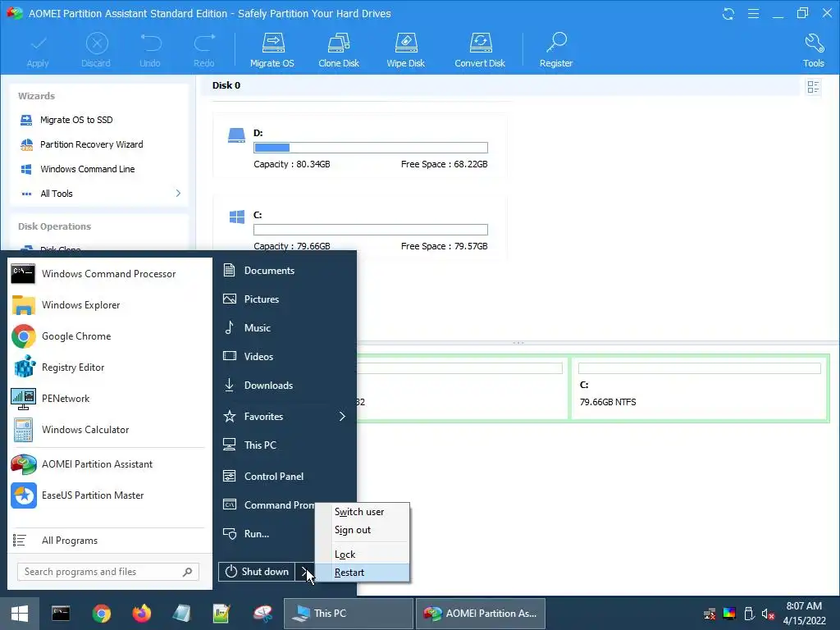Open the hamburger menu in title bar
840x630 pixels.
coord(753,13)
